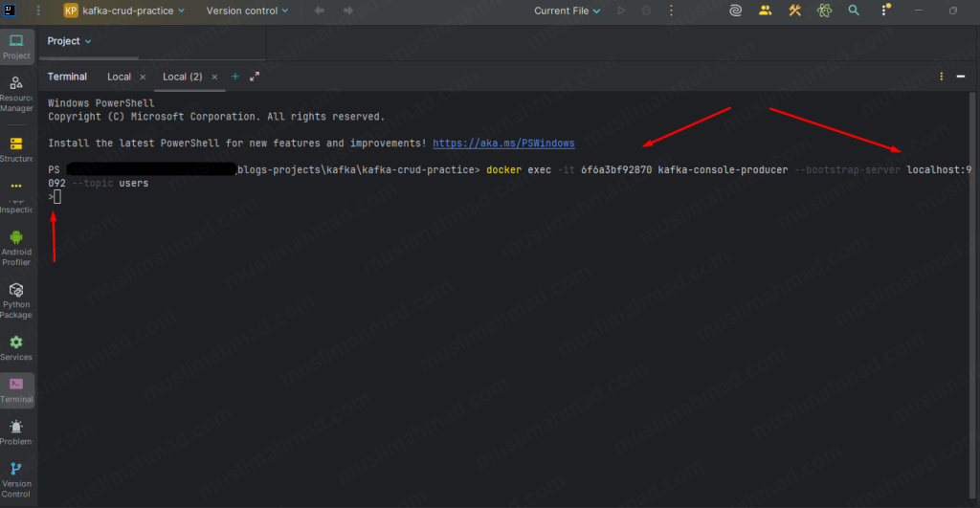Restore the IDE window size
This screenshot has width=980, height=508.
(953, 11)
